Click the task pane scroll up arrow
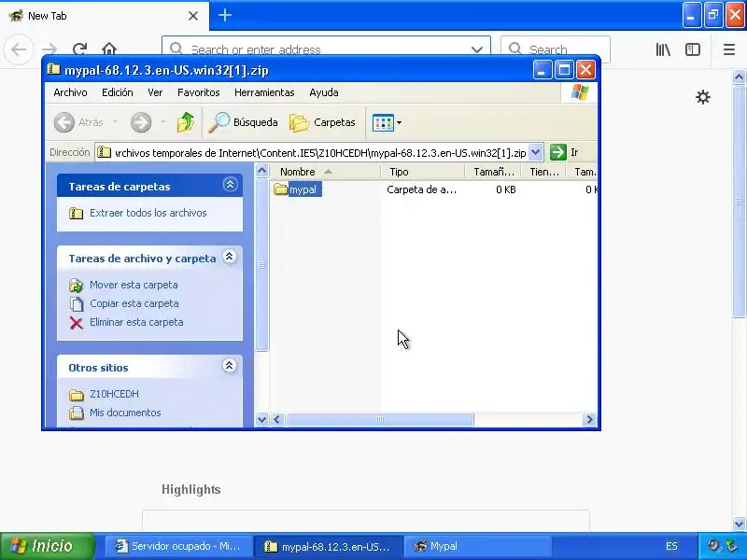This screenshot has width=747, height=560. point(261,171)
